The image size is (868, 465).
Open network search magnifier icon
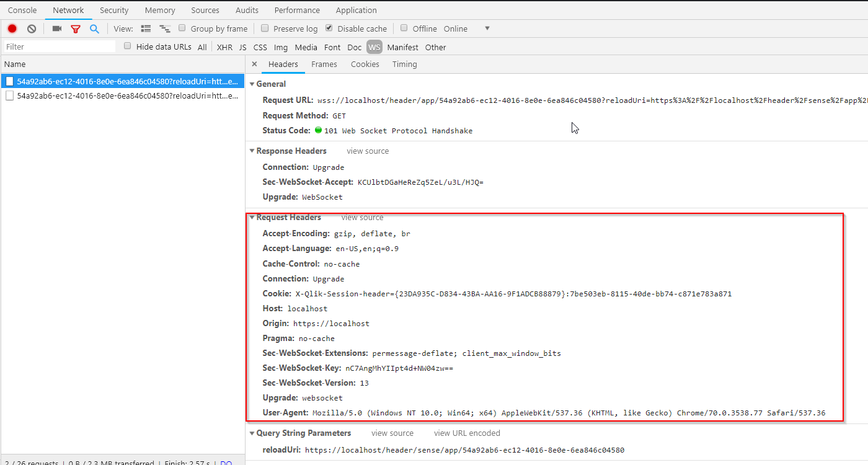point(94,29)
